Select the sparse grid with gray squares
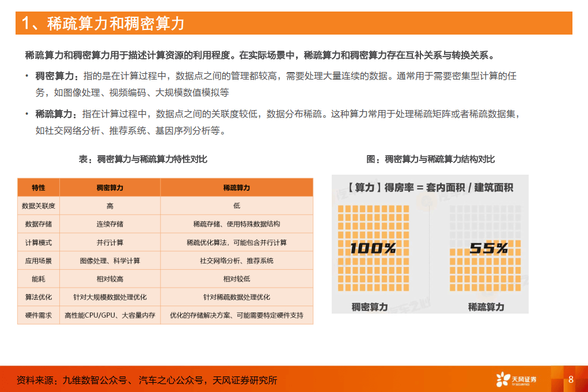The image size is (588, 392). point(487,249)
